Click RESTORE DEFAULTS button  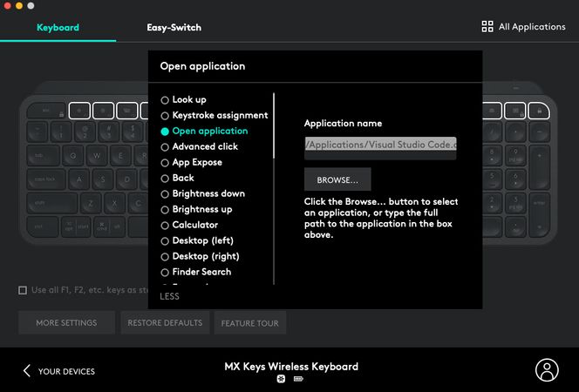(x=165, y=322)
